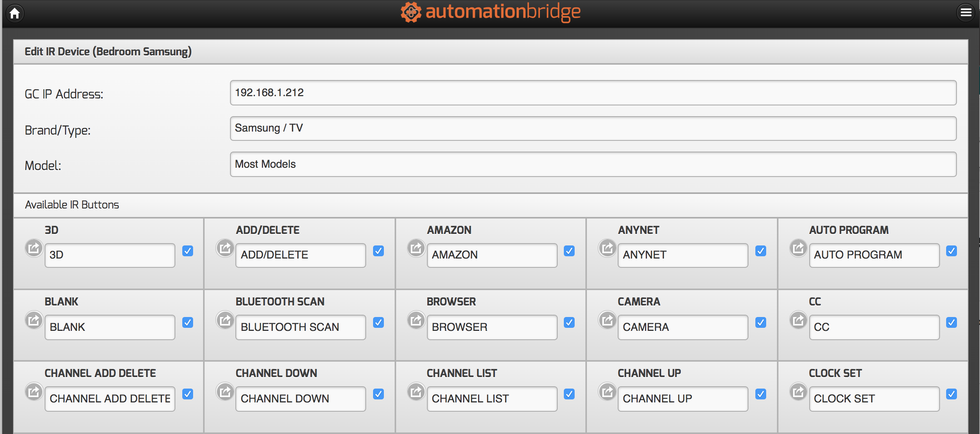Click the AMAZON button send icon
The width and height of the screenshot is (980, 434).
tap(416, 248)
